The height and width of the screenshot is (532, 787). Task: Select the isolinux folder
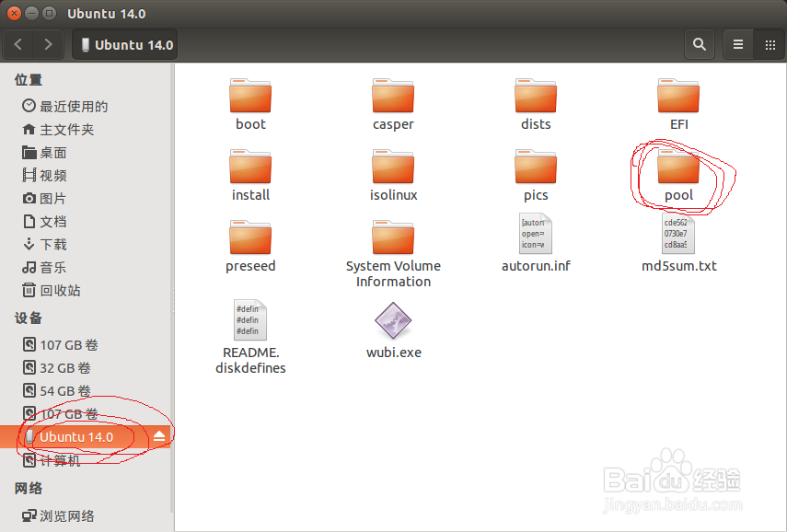point(393,175)
